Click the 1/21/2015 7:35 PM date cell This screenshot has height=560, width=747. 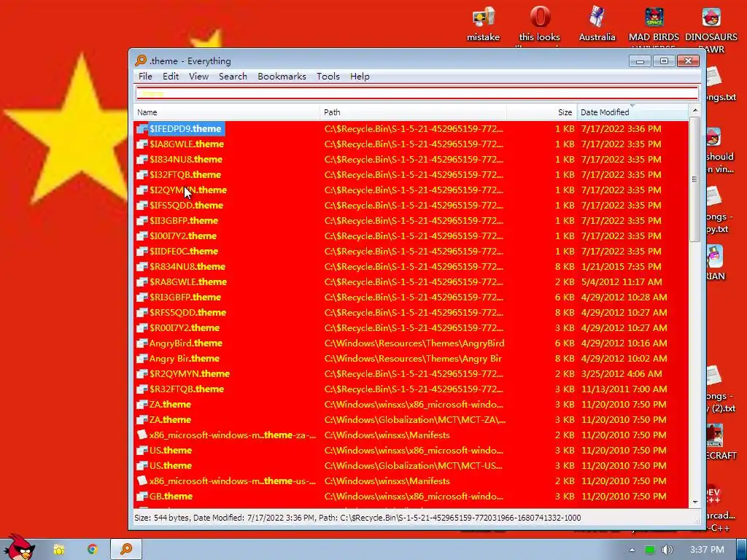622,266
